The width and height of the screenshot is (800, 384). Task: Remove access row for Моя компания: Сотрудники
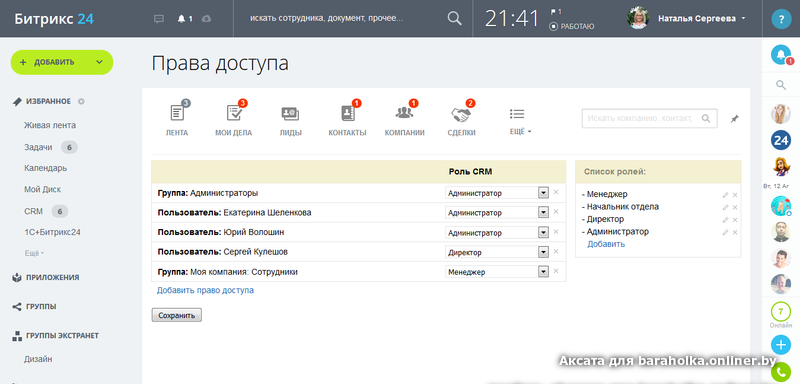[x=556, y=271]
